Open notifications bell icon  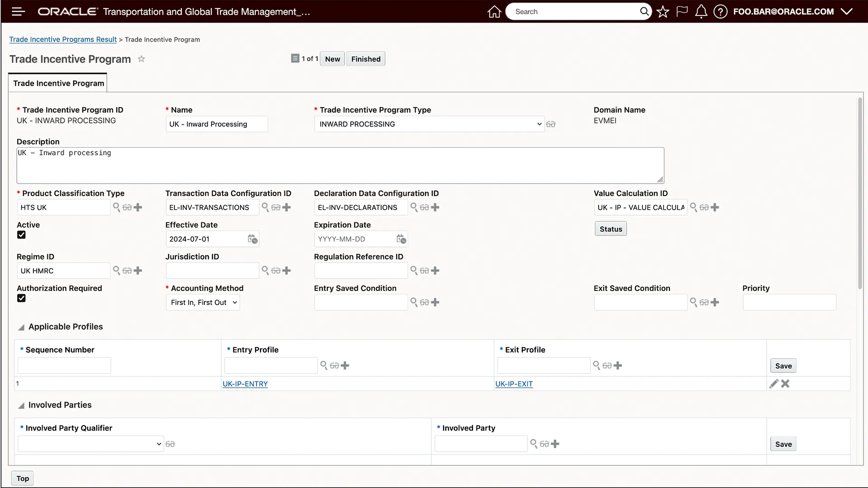[701, 12]
